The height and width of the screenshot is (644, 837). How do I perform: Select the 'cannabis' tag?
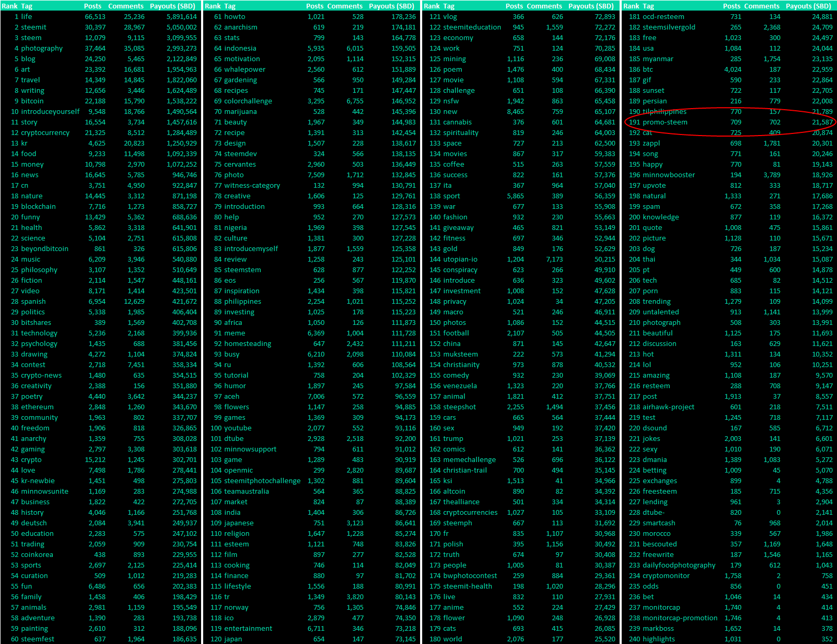458,122
